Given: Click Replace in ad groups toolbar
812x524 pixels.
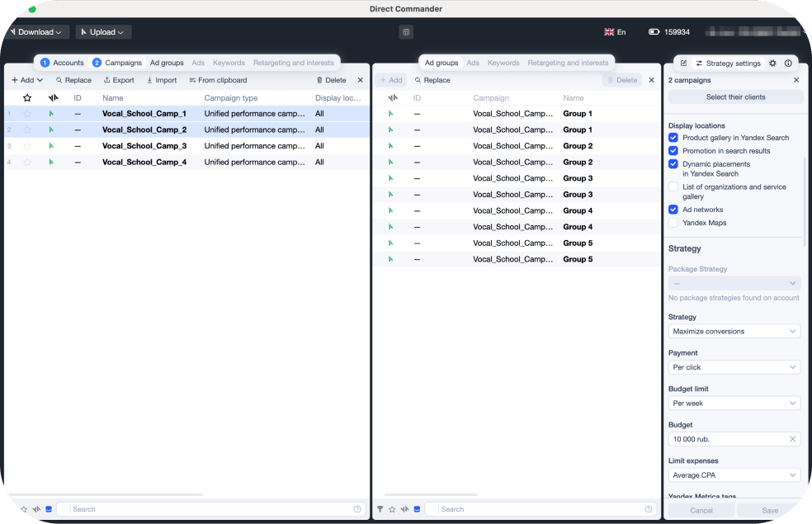Looking at the screenshot, I should 432,80.
